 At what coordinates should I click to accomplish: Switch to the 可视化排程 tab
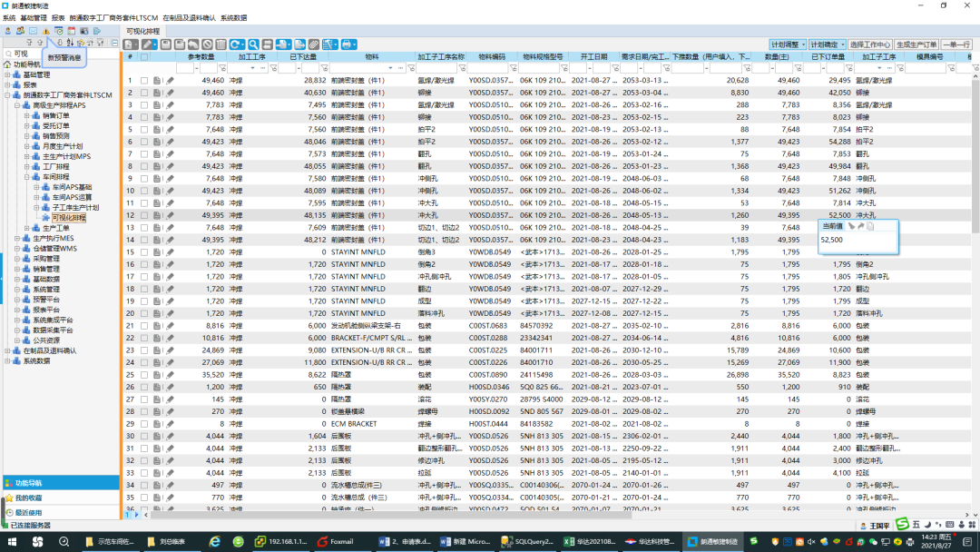tap(147, 31)
